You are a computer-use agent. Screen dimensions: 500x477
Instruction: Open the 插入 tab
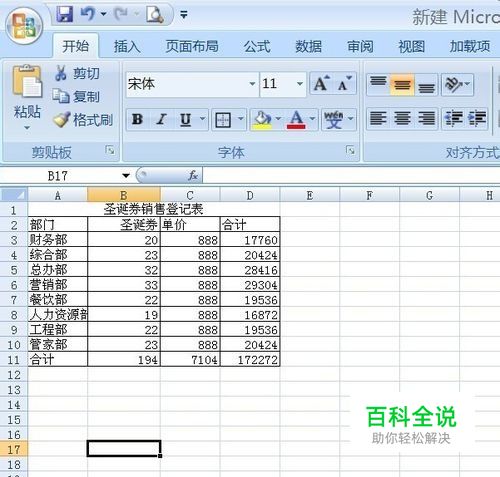pos(127,46)
